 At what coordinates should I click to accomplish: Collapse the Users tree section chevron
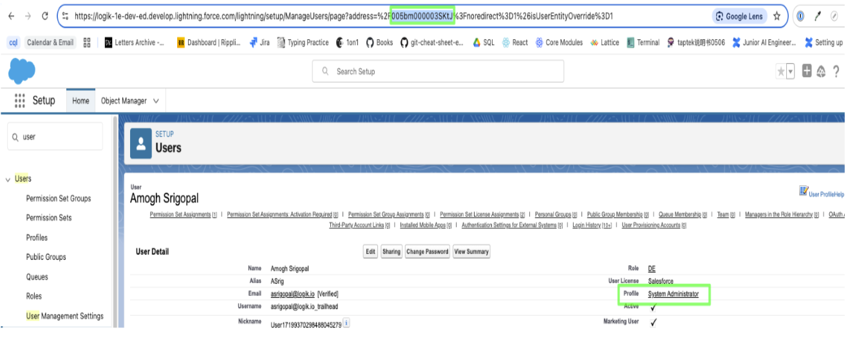[8, 179]
